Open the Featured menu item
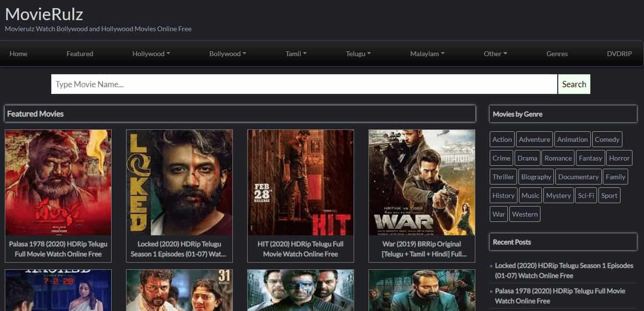The image size is (644, 311). coord(80,54)
